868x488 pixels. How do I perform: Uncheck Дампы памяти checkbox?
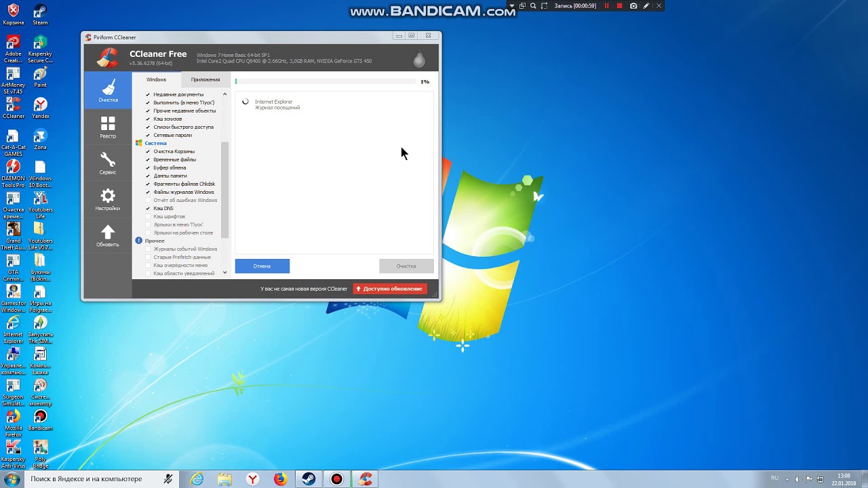tap(148, 176)
